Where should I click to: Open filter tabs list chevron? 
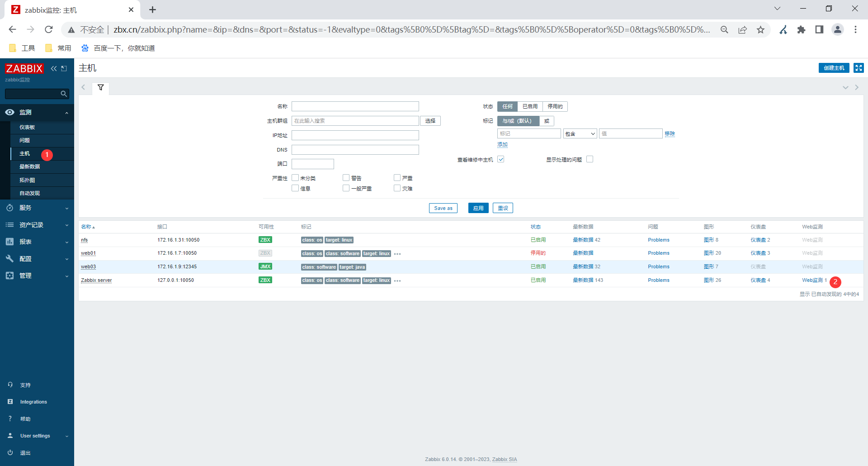845,87
